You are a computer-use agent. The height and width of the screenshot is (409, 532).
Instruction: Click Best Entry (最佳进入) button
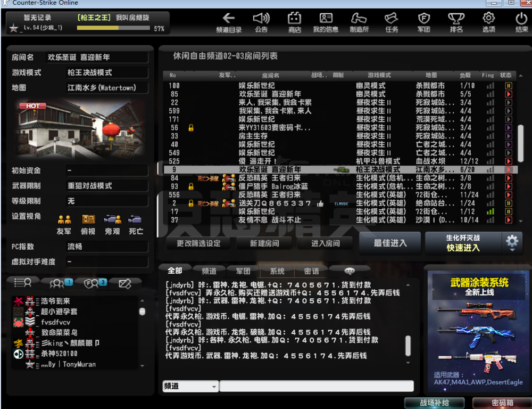(x=390, y=243)
